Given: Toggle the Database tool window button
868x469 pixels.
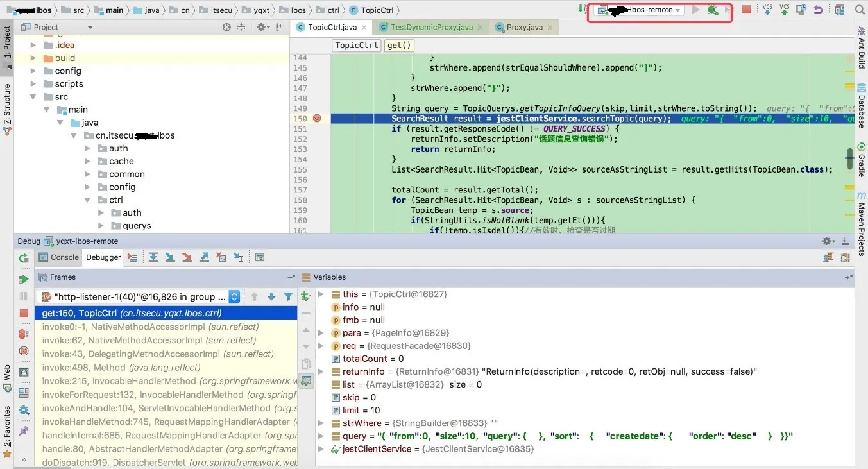Looking at the screenshot, I should (x=862, y=107).
